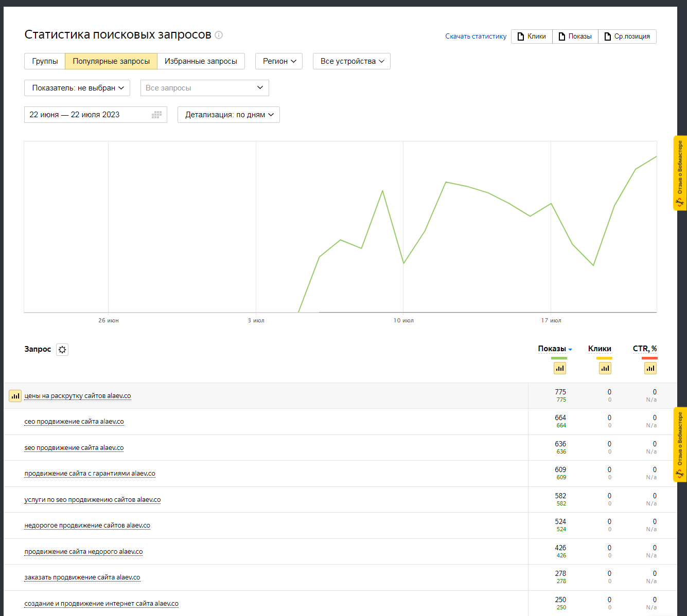Click the Статистика поисковых запросов heading
This screenshot has width=687, height=616.
click(118, 34)
